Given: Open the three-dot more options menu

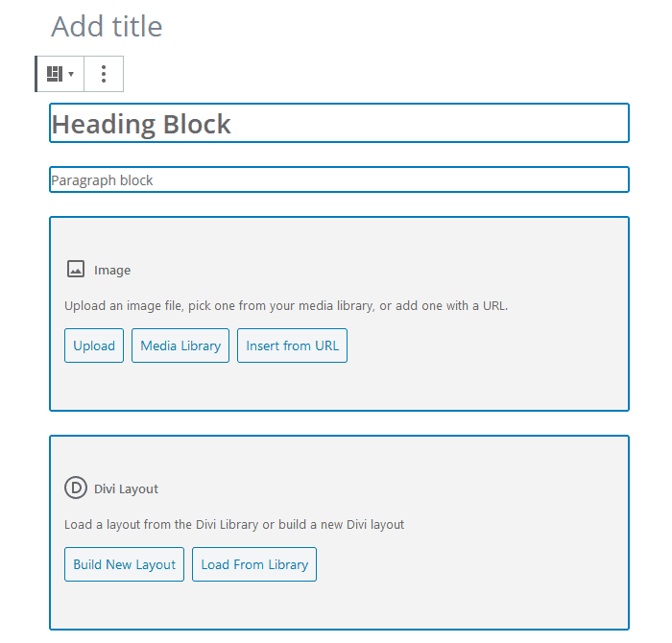Looking at the screenshot, I should (x=104, y=74).
